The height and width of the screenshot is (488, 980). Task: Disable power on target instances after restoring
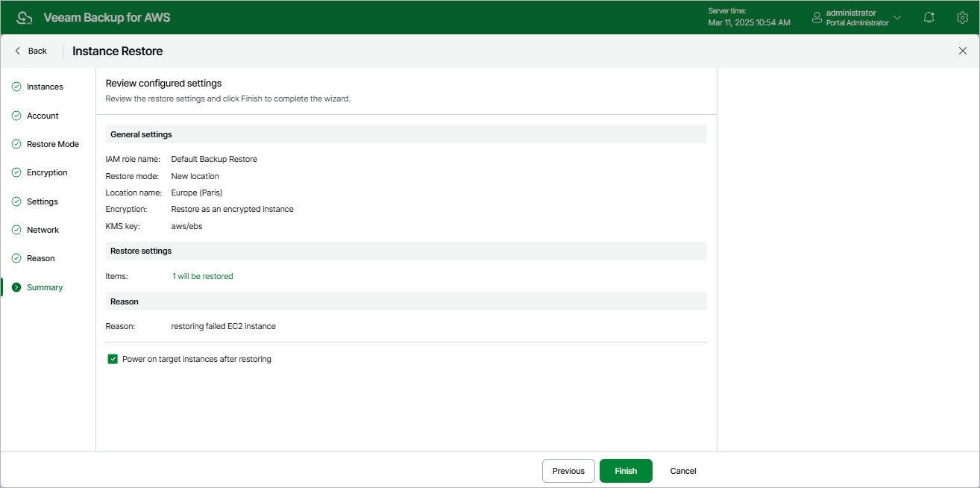coord(113,358)
